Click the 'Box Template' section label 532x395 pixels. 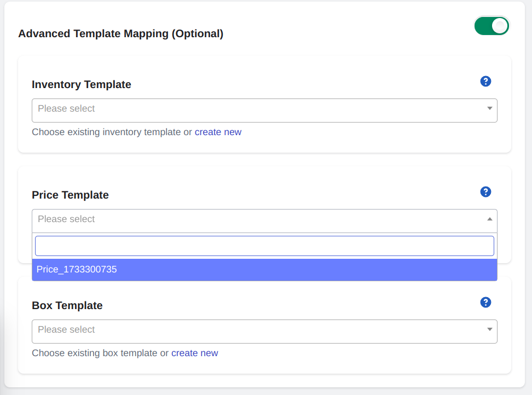(x=67, y=305)
